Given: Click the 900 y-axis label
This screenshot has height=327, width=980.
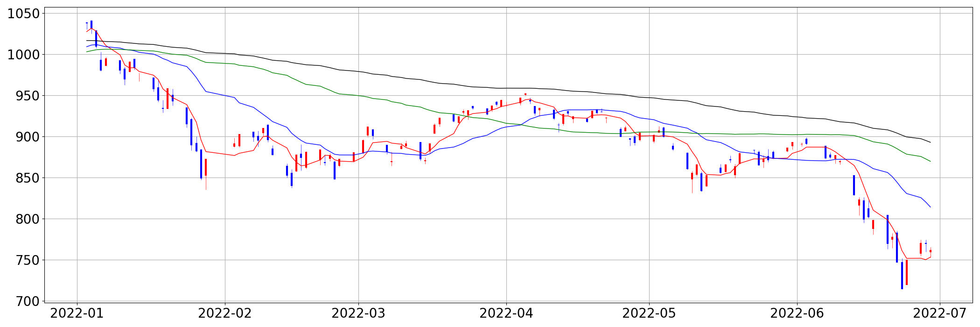Looking at the screenshot, I should click(27, 137).
